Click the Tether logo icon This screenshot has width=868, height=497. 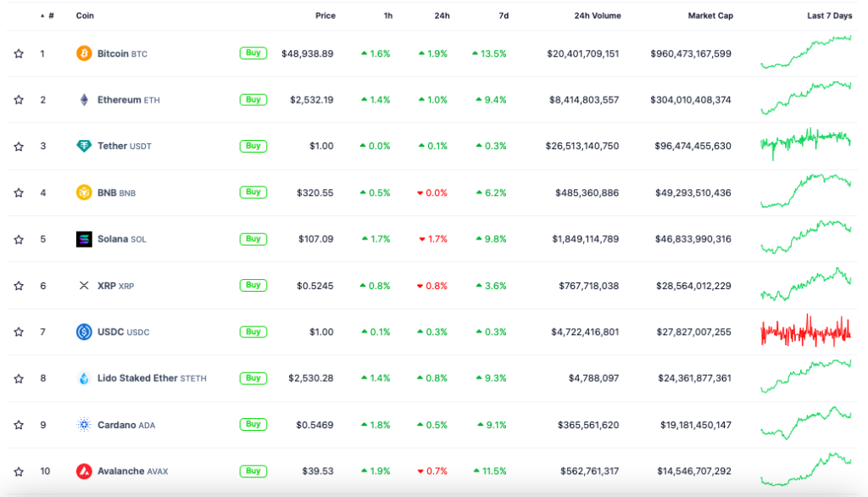(84, 146)
